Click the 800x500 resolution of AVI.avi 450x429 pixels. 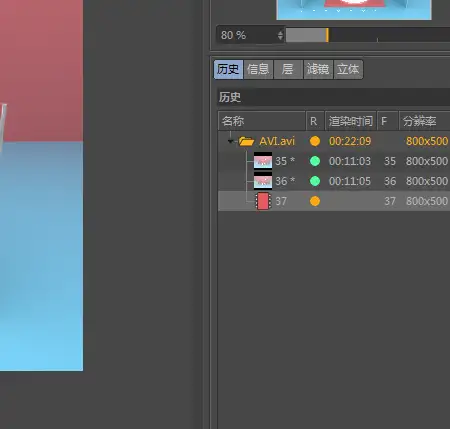(427, 141)
